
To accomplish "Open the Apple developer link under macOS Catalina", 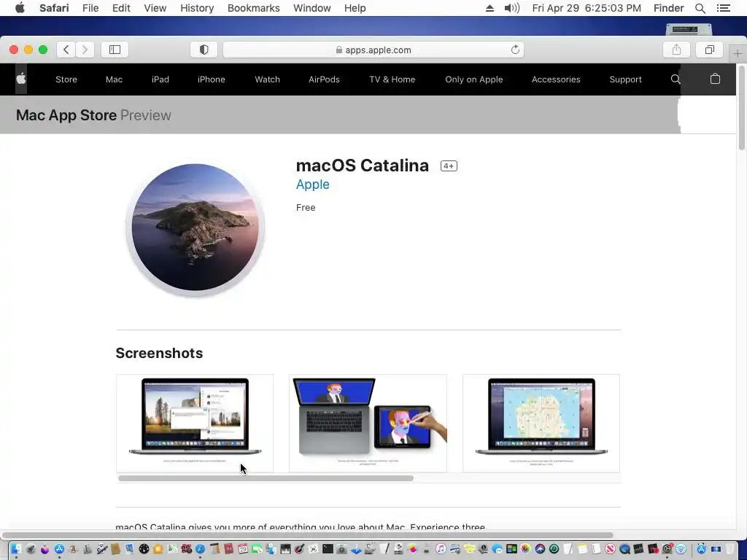I will pyautogui.click(x=312, y=184).
